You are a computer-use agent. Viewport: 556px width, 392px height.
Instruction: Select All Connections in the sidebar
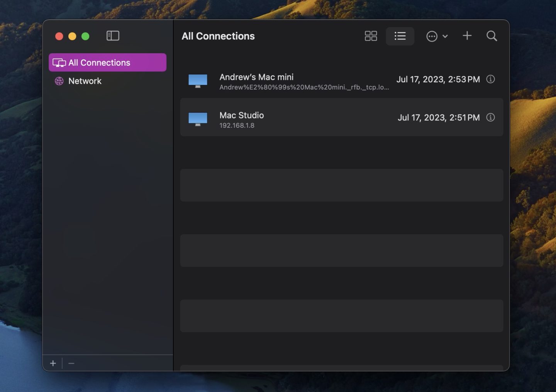coord(107,63)
